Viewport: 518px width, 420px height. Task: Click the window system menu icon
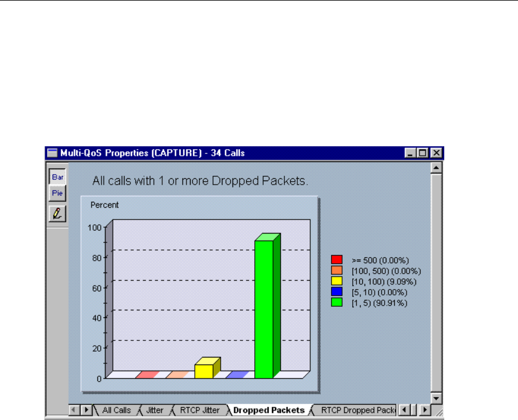52,153
